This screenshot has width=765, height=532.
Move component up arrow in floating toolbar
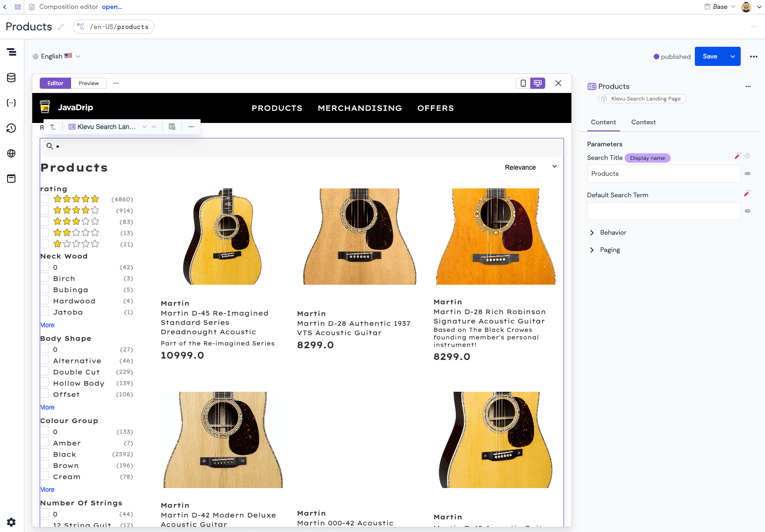154,127
